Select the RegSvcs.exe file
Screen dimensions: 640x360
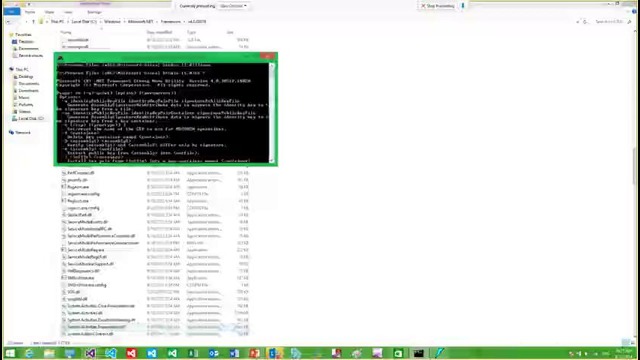tap(78, 201)
